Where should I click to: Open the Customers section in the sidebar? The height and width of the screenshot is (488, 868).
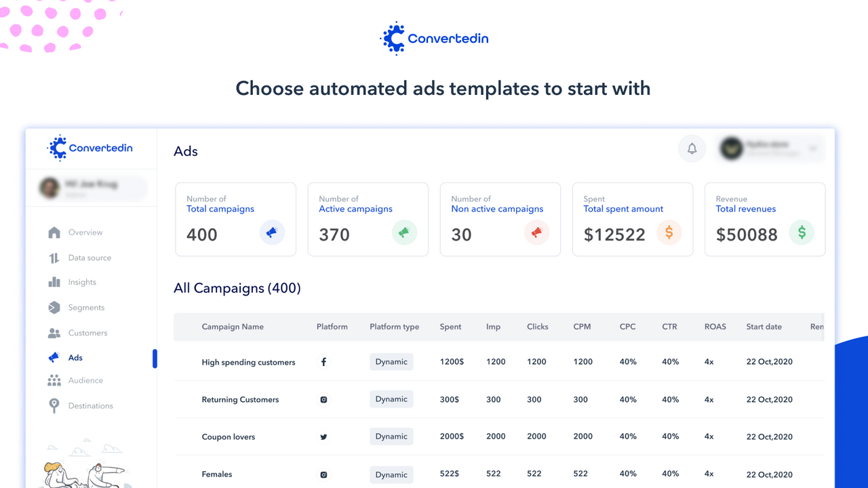77,333
